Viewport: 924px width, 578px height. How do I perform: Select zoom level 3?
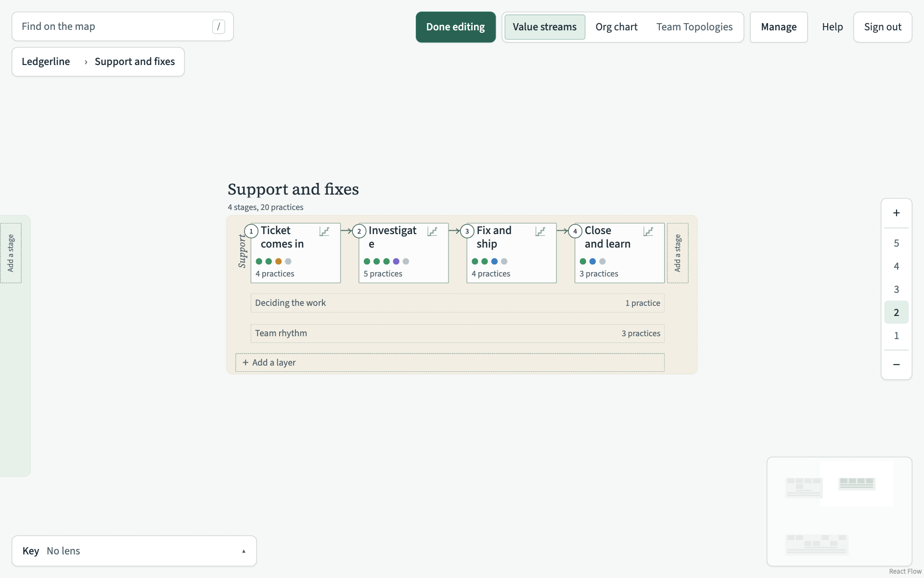[896, 289]
